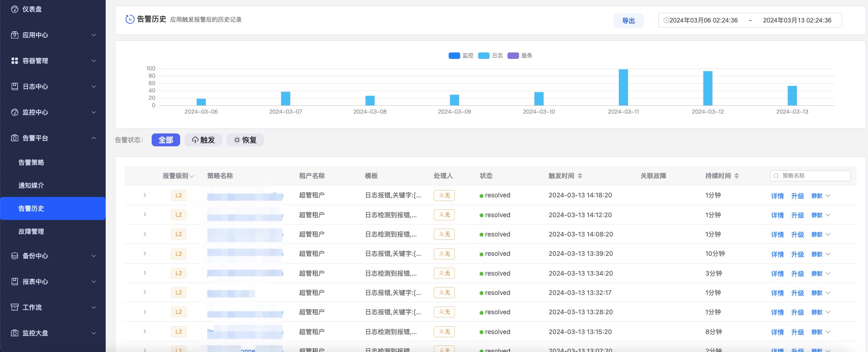Expand the 日志中心 menu chevron
868x352 pixels.
point(94,87)
